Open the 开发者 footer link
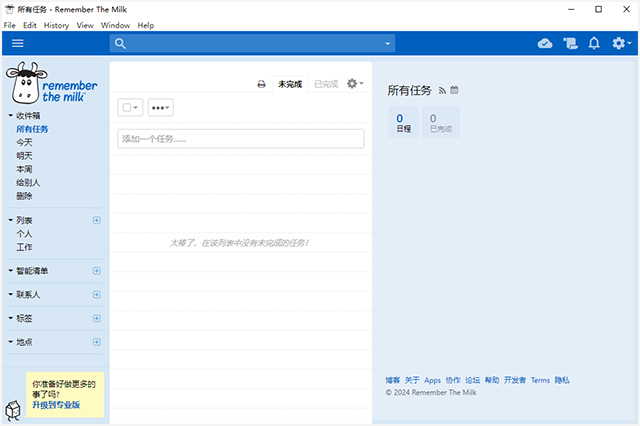640x426 pixels. [515, 380]
